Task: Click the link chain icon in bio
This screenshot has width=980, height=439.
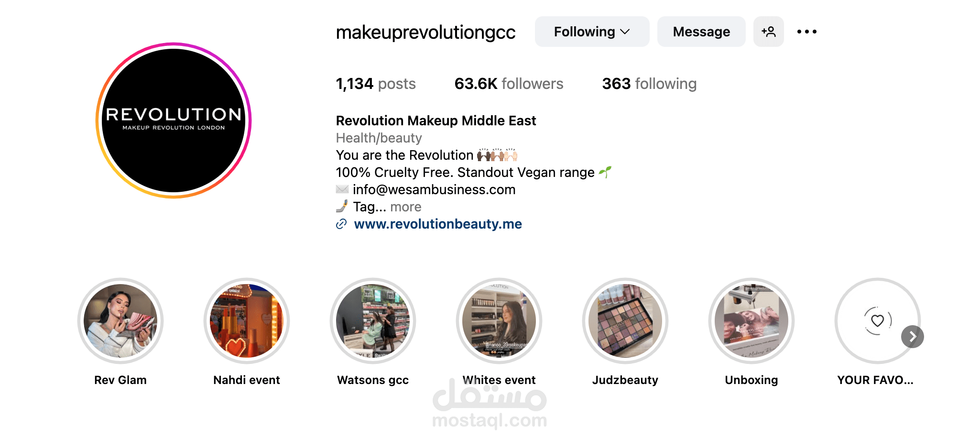Action: coord(341,224)
